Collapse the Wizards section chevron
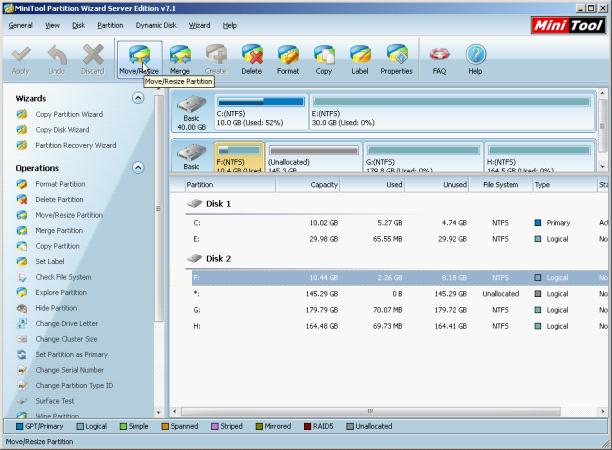This screenshot has height=450, width=612. 138,98
